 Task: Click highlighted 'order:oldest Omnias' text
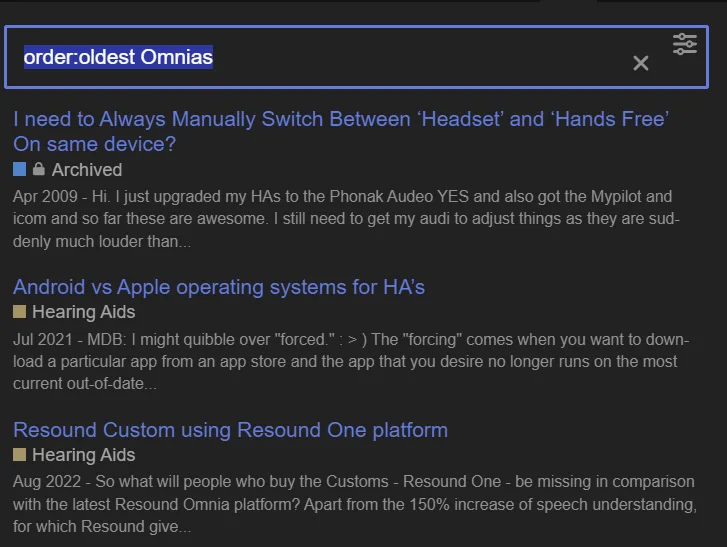click(x=118, y=57)
